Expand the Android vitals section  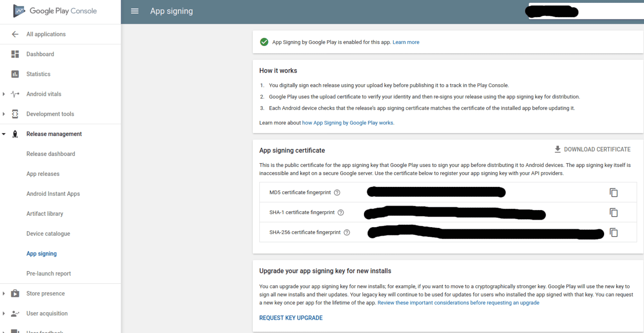[4, 94]
